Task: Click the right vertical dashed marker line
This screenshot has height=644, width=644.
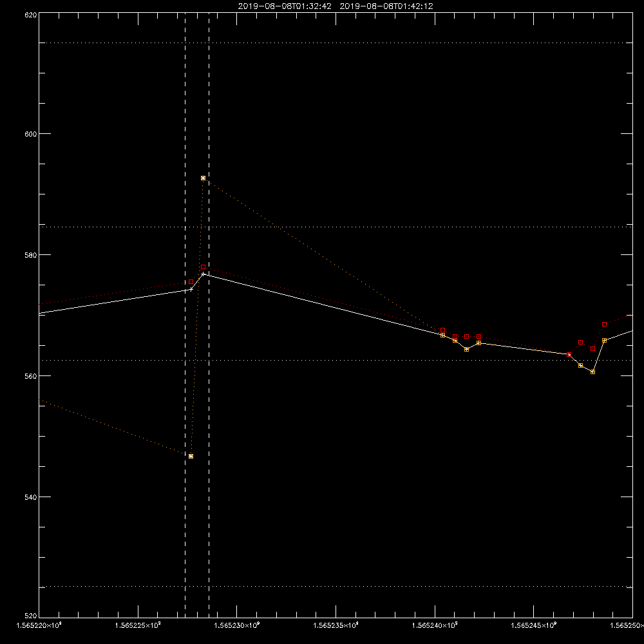Action: pyautogui.click(x=209, y=315)
